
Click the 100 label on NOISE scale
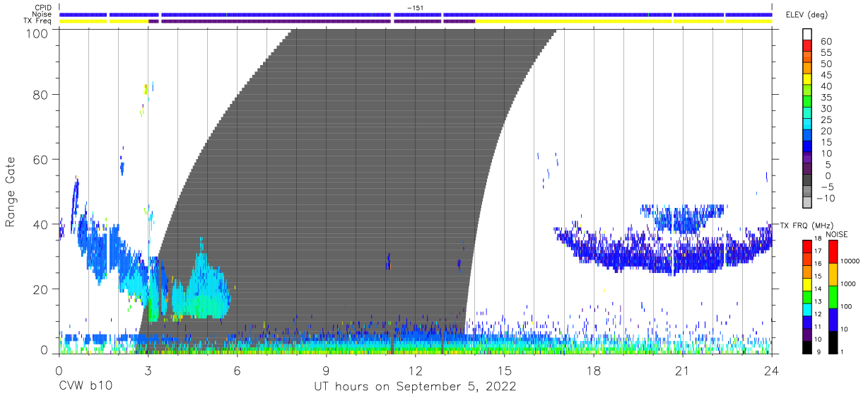click(x=845, y=306)
